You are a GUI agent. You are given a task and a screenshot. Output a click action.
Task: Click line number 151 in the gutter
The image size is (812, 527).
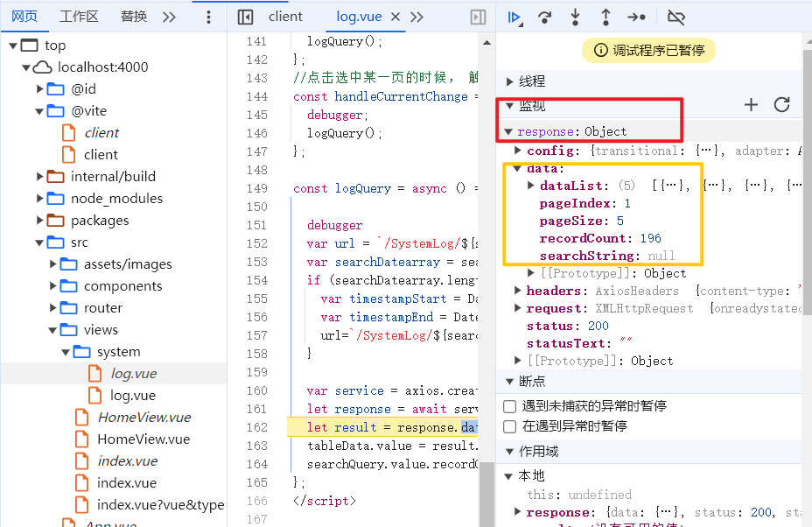257,225
